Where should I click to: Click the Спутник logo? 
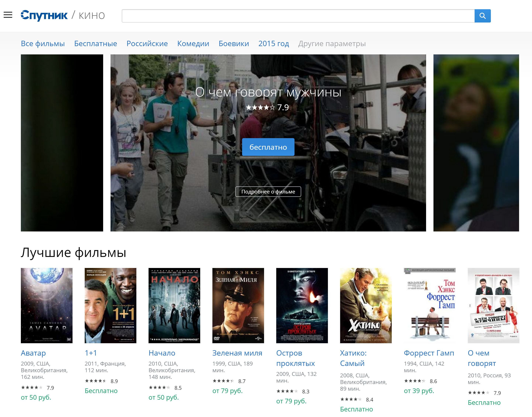pyautogui.click(x=44, y=15)
